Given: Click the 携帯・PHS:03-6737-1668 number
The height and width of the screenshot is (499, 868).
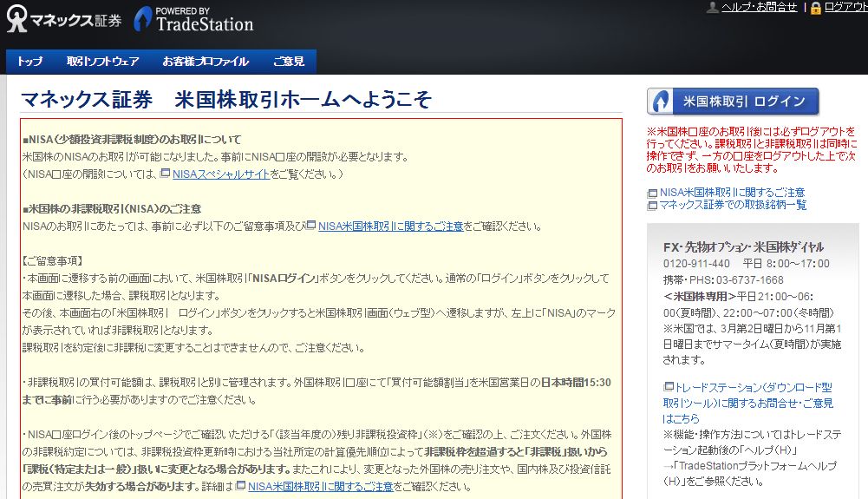Looking at the screenshot, I should [723, 280].
